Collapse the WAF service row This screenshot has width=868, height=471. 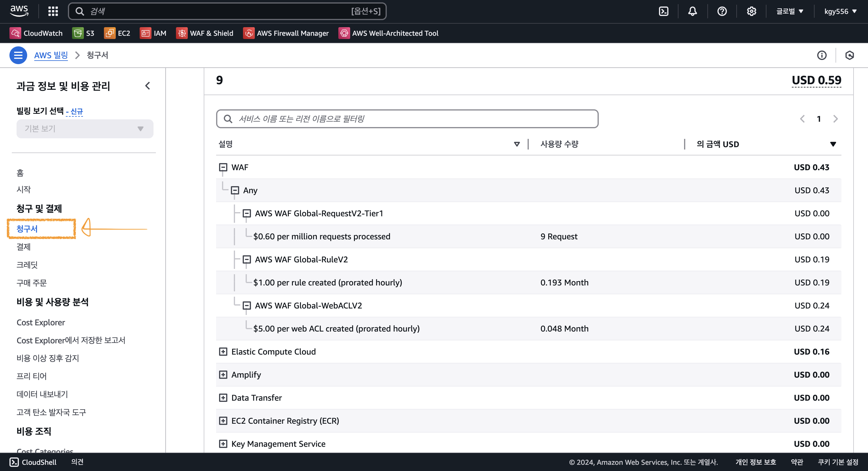click(x=223, y=167)
